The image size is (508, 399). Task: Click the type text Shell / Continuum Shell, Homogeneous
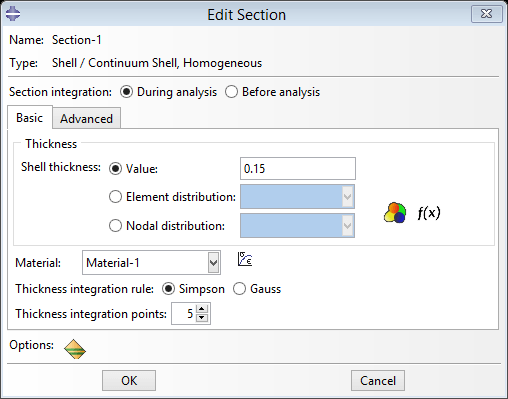pyautogui.click(x=157, y=63)
